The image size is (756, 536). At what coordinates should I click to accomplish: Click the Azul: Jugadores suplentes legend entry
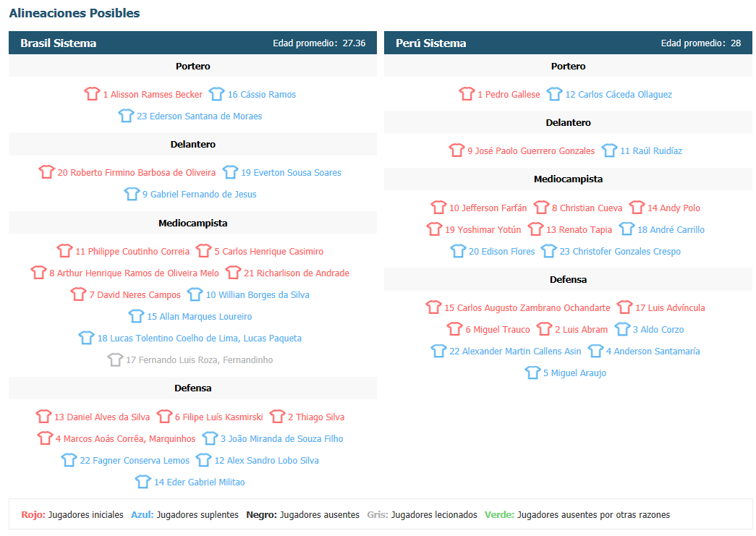184,515
